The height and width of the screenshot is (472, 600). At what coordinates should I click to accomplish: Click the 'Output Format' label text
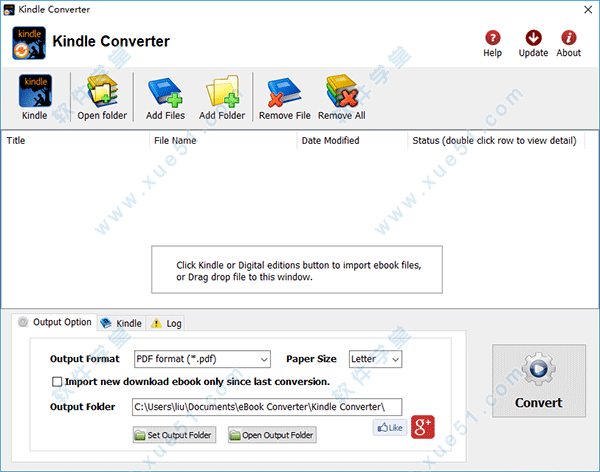[85, 359]
